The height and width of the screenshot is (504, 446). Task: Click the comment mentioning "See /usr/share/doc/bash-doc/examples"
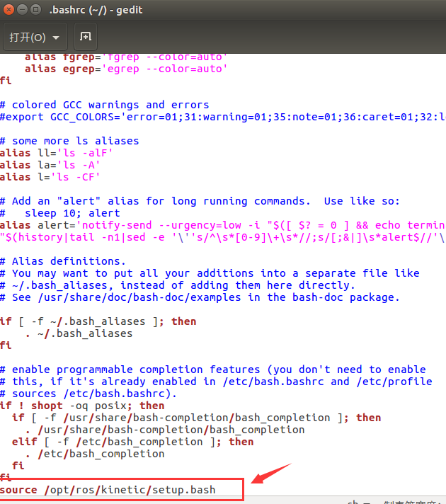click(x=200, y=297)
